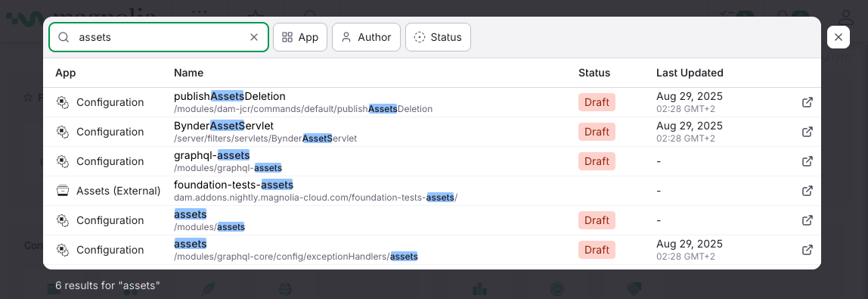Click the Last Updated column header

tap(690, 73)
